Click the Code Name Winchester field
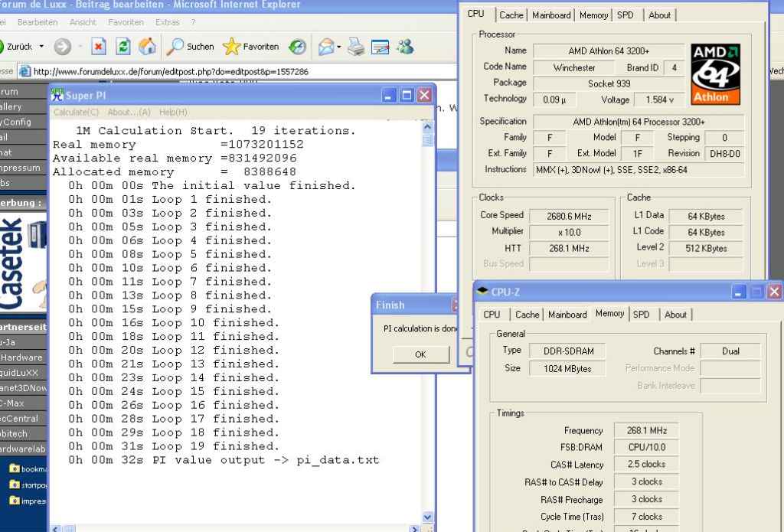The image size is (784, 532). tap(574, 67)
